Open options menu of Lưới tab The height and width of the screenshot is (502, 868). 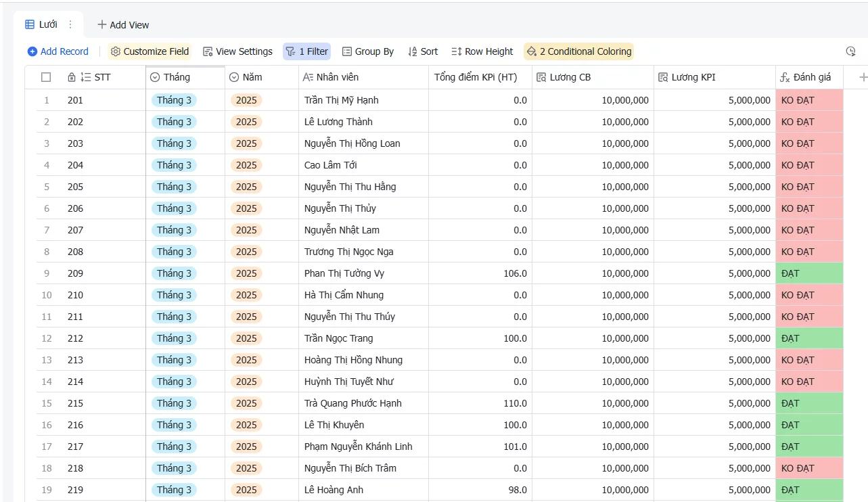(x=70, y=24)
